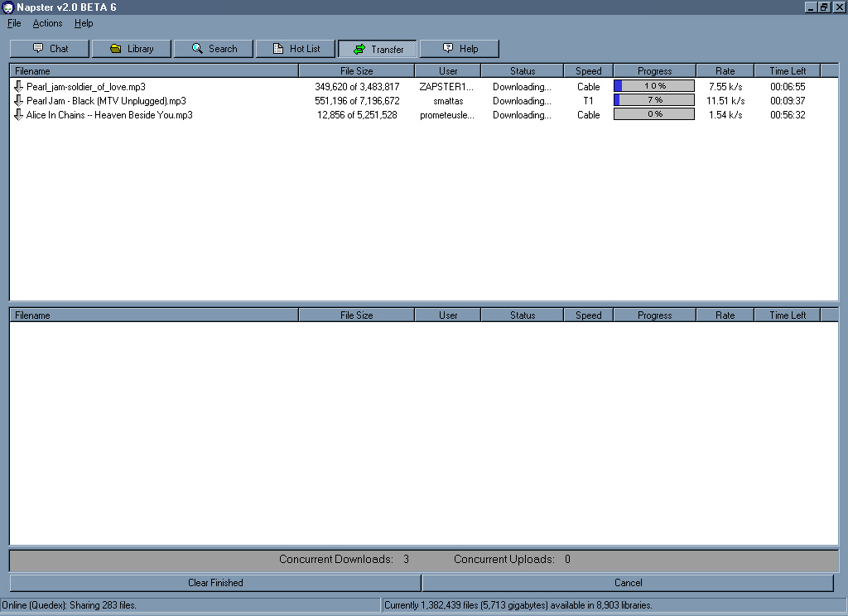The height and width of the screenshot is (616, 848).
Task: Sort downloads by Rate column header
Action: (725, 71)
